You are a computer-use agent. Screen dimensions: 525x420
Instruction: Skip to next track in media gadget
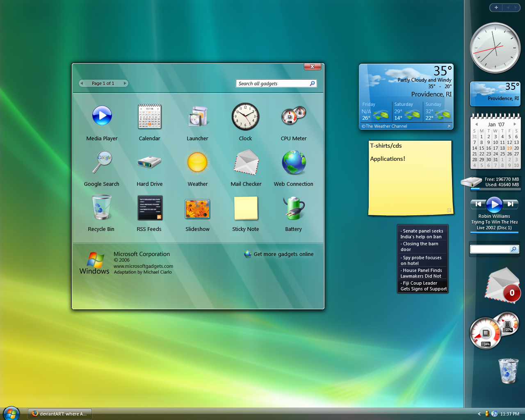[511, 204]
